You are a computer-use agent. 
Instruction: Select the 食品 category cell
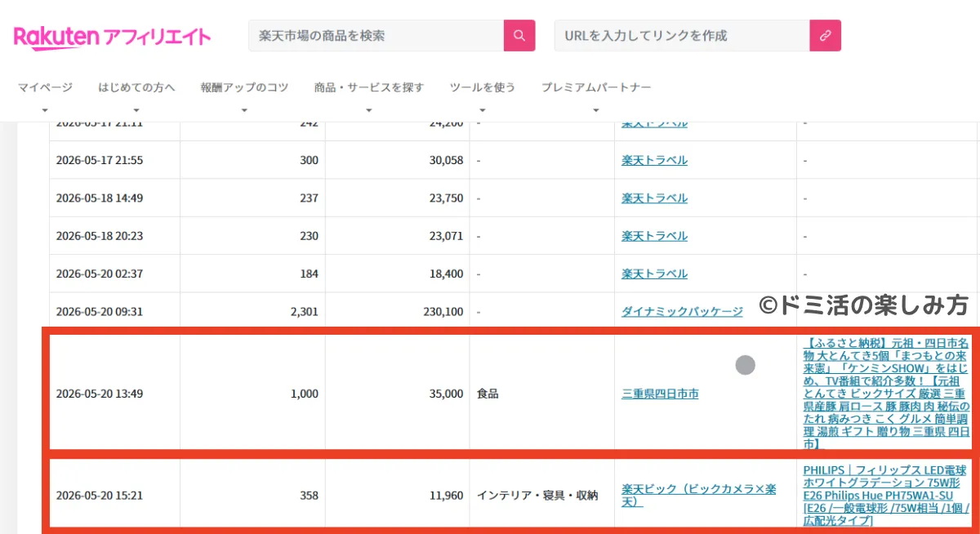point(542,394)
